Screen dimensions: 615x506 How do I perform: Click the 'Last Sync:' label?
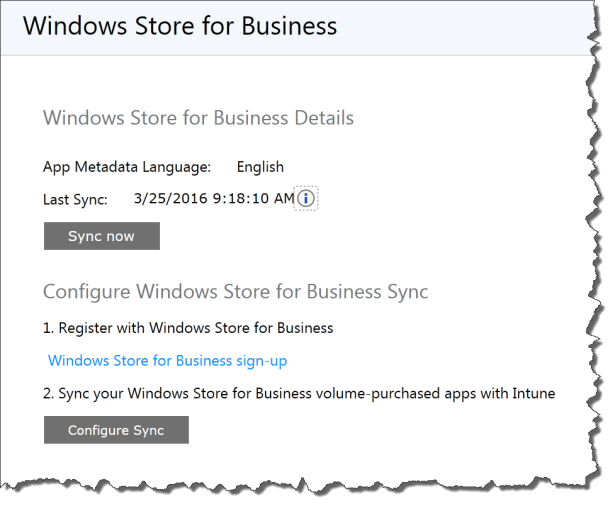coord(75,199)
